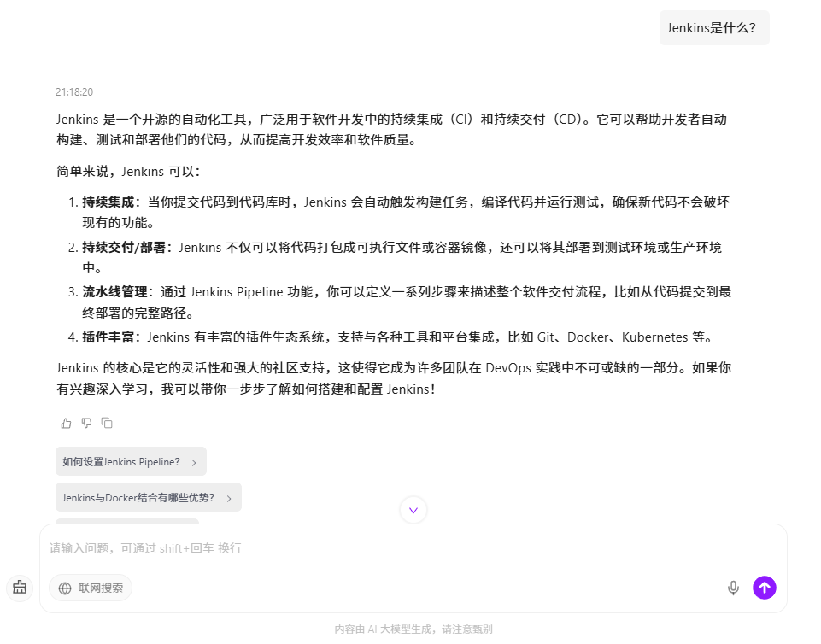821x644 pixels.
Task: Click the thumbs up icon on the response
Action: pyautogui.click(x=67, y=423)
